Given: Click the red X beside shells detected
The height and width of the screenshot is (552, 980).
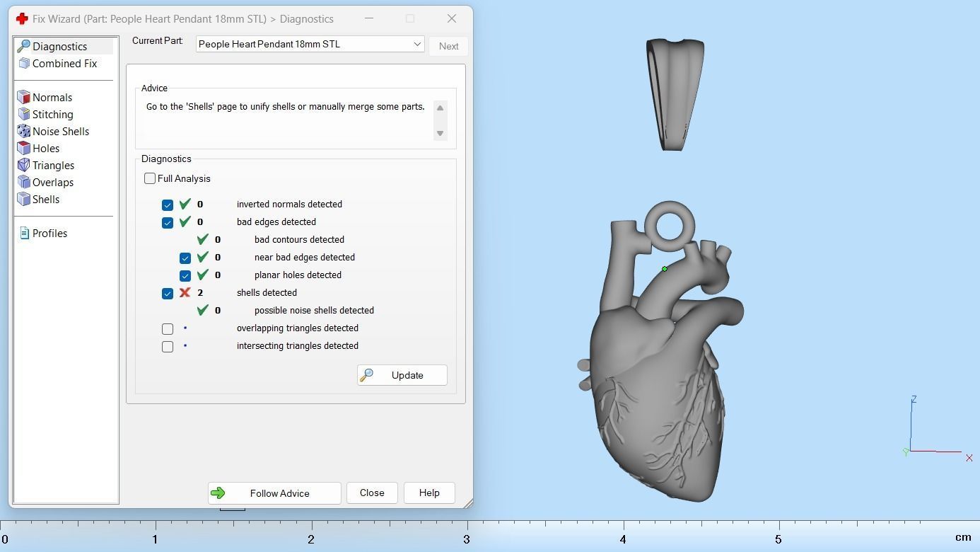Looking at the screenshot, I should click(185, 292).
